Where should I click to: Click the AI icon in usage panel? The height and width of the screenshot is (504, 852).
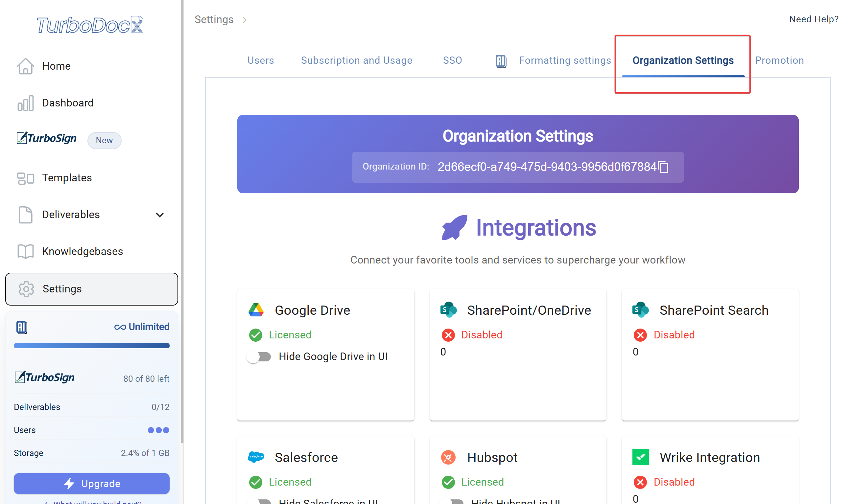coord(22,327)
